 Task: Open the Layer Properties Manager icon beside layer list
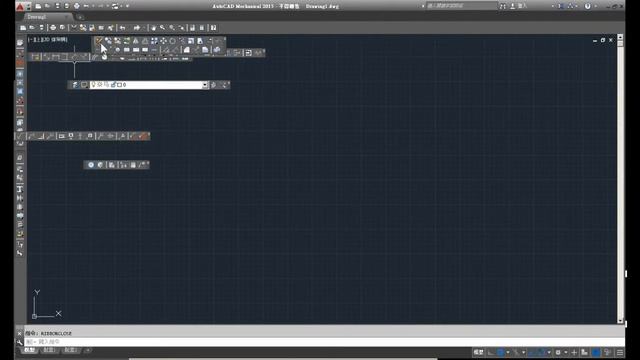click(x=75, y=85)
